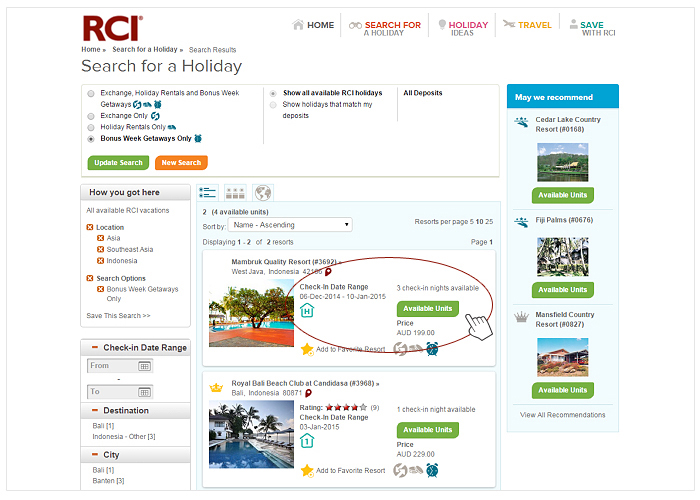This screenshot has width=700, height=500.
Task: Click award icon next to Cedar Lake Country Resort
Action: [521, 122]
